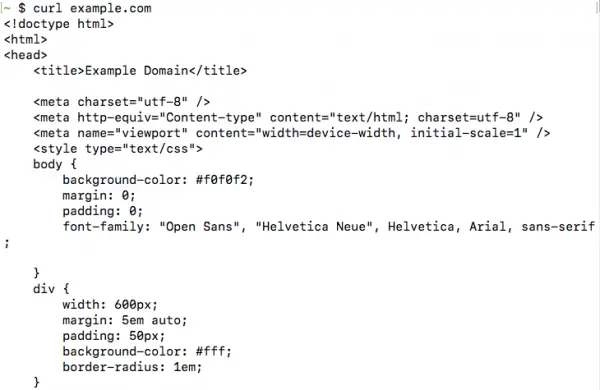This screenshot has width=600, height=390.
Task: Click the "margin: 5em auto;" line
Action: (x=125, y=320)
